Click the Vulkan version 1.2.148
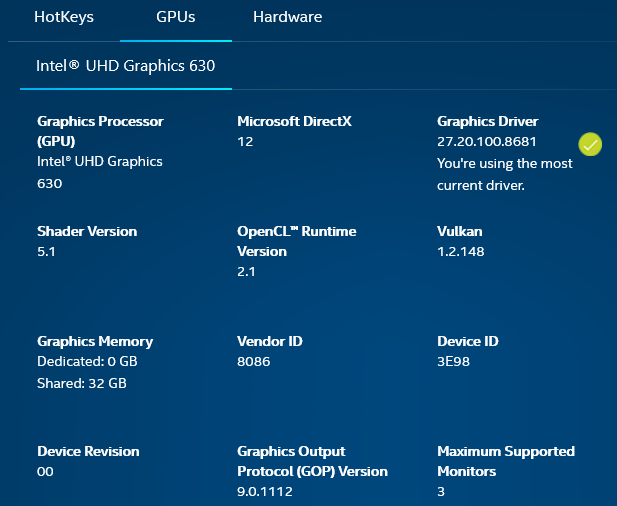This screenshot has width=617, height=506. click(461, 252)
